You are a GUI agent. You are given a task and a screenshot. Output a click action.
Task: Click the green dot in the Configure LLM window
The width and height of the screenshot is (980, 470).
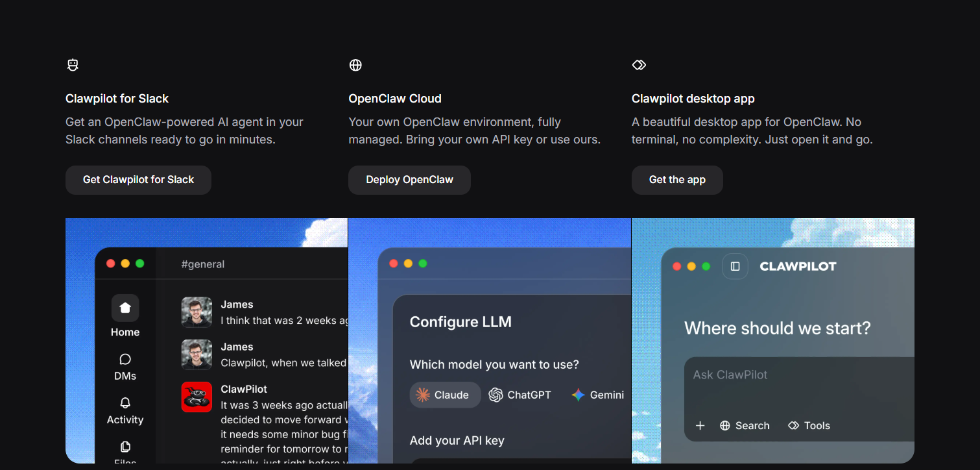point(423,264)
